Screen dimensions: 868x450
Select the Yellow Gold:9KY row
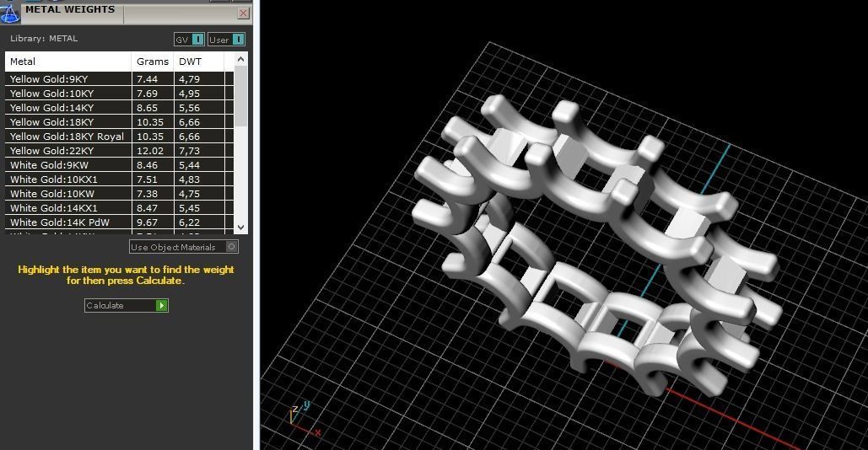[119, 79]
